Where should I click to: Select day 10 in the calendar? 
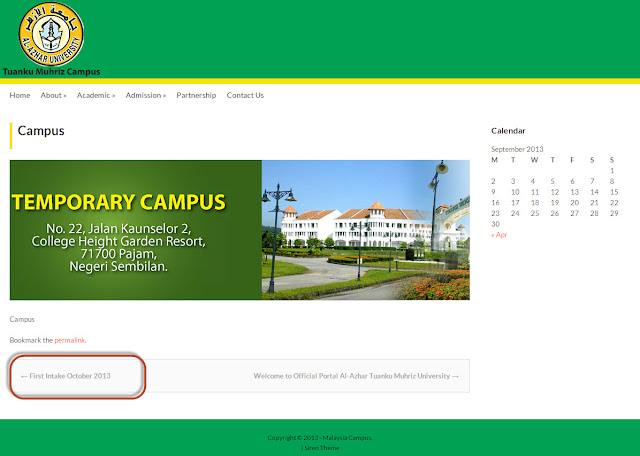point(515,192)
